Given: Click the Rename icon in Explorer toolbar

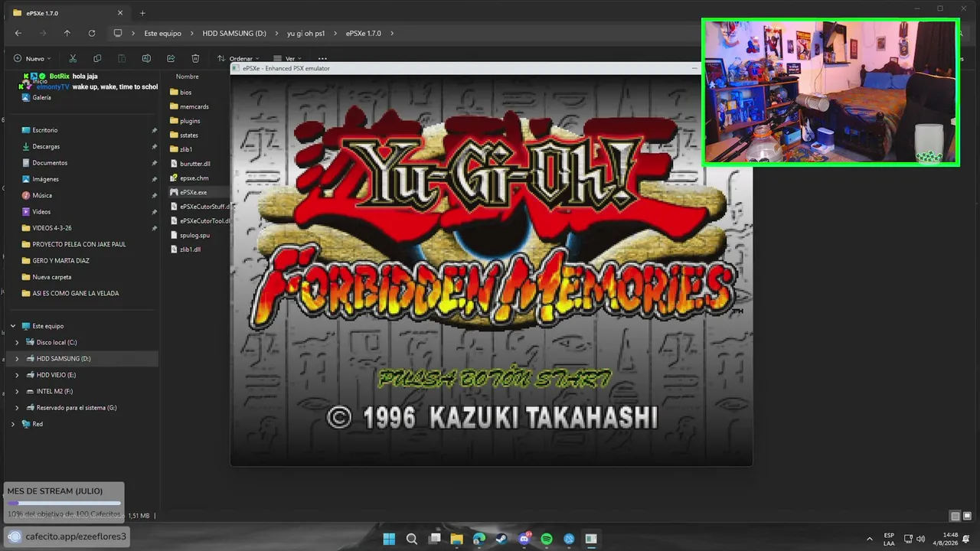Looking at the screenshot, I should point(146,58).
